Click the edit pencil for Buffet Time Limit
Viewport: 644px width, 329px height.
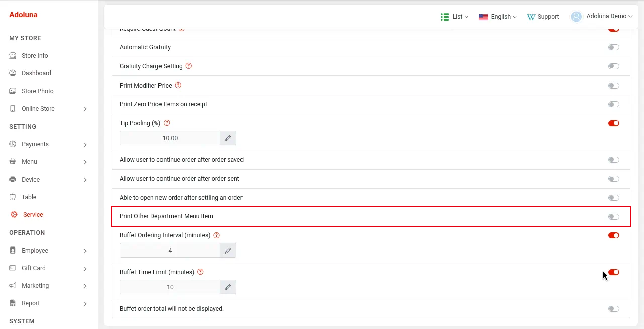point(228,287)
